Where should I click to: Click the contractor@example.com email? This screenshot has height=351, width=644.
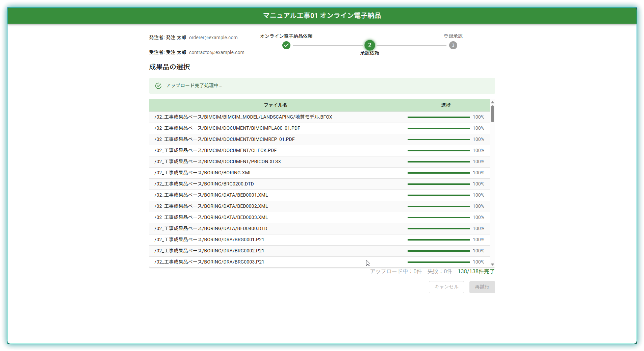[x=216, y=53]
